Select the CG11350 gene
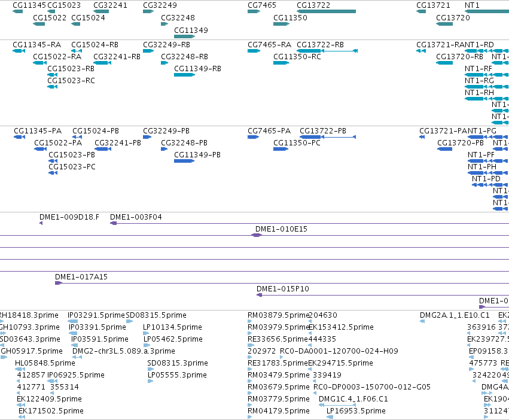This screenshot has height=420, width=509. click(281, 24)
